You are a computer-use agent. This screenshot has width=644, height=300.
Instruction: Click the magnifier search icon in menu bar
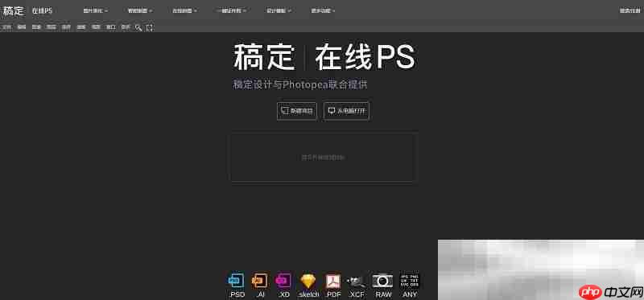pos(138,27)
